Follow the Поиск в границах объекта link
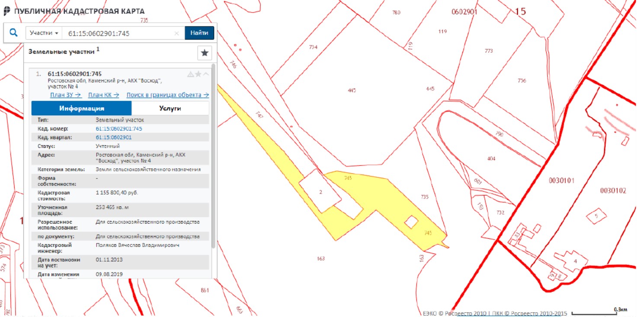 [167, 95]
